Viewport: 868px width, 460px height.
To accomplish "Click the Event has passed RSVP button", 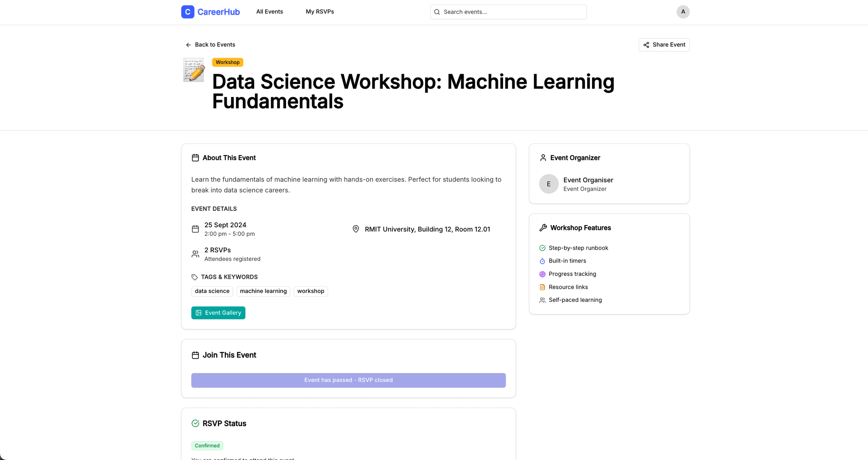I will [x=348, y=380].
